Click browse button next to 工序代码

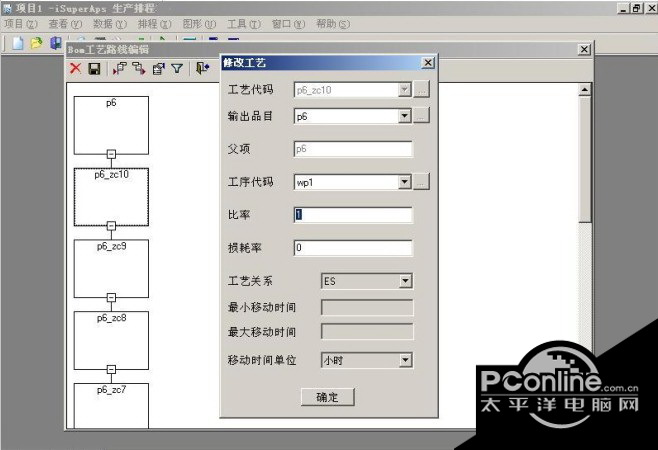tap(422, 182)
